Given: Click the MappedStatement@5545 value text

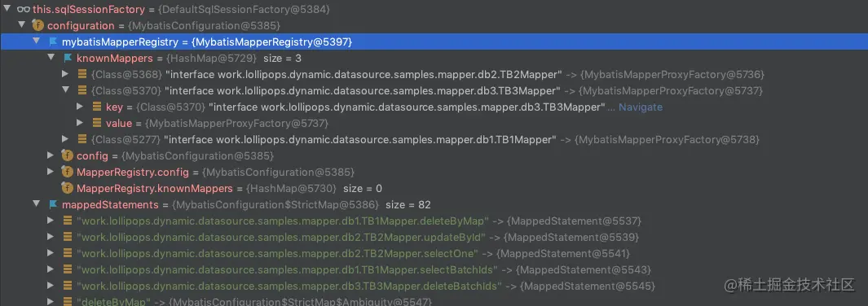Looking at the screenshot, I should [x=588, y=286].
